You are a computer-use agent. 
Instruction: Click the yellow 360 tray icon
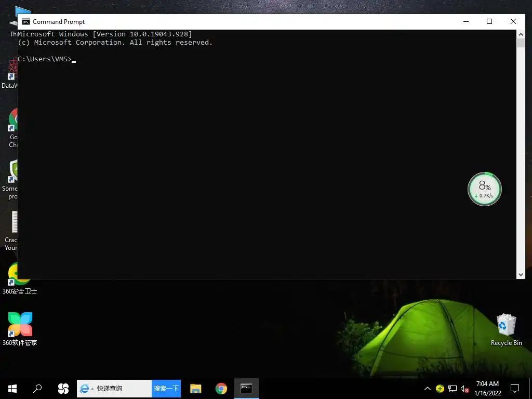click(440, 389)
